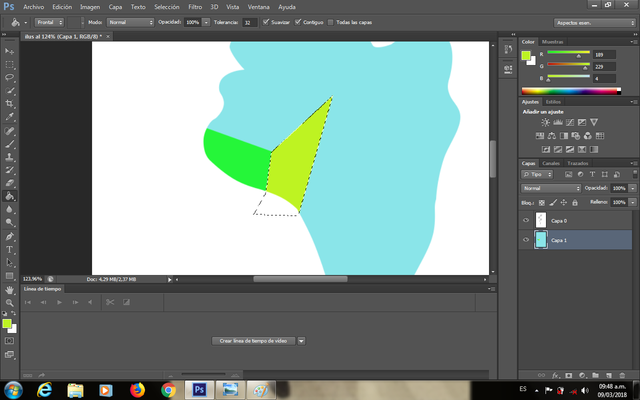Toggle the Suavizar checkbox
Viewport: 640px width, 400px height.
[265, 21]
